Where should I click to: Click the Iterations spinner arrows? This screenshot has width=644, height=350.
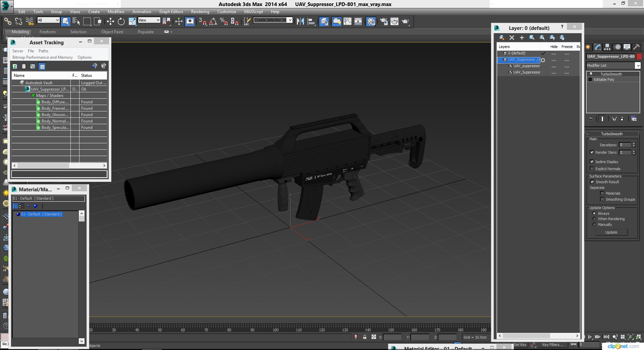pyautogui.click(x=634, y=145)
